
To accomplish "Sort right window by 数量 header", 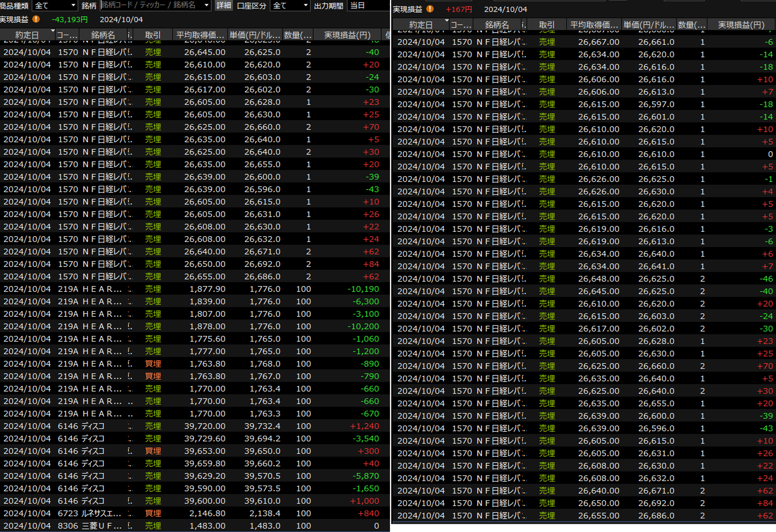I will (x=692, y=24).
